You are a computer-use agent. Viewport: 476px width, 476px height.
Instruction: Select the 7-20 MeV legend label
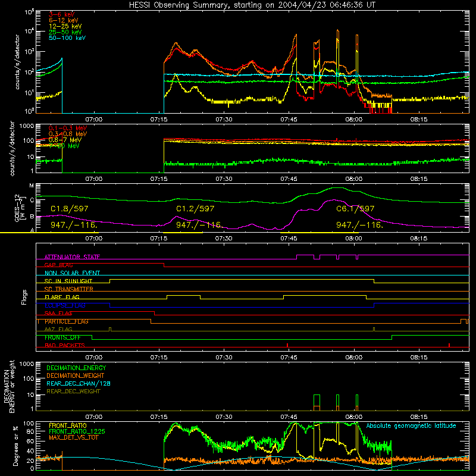tap(64, 146)
